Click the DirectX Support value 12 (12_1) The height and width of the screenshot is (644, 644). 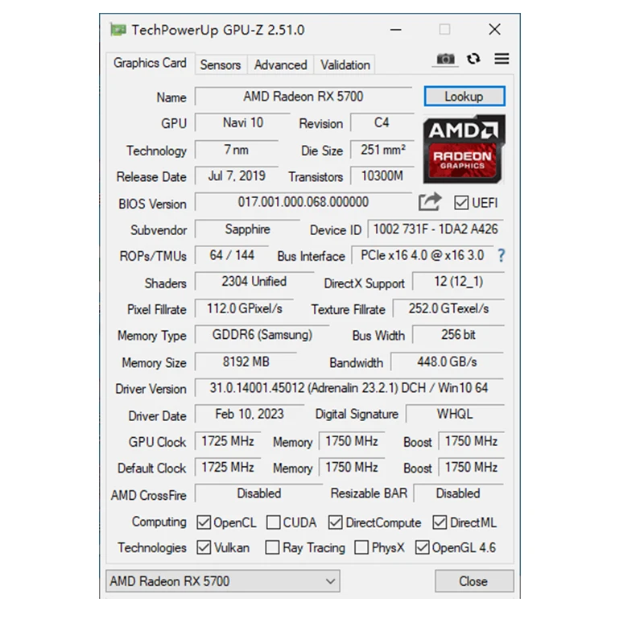pos(458,282)
